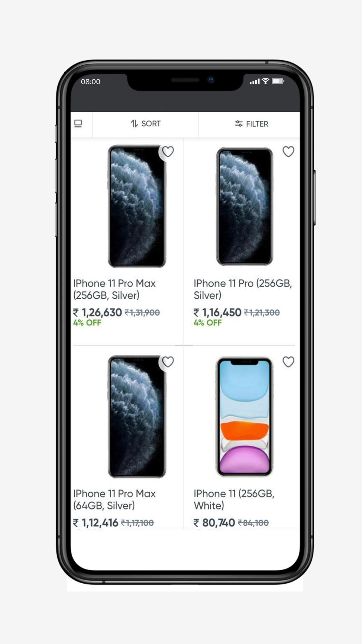Select IPhone 11 Pro (256GB, Silver) title
362x644 pixels.
click(243, 289)
